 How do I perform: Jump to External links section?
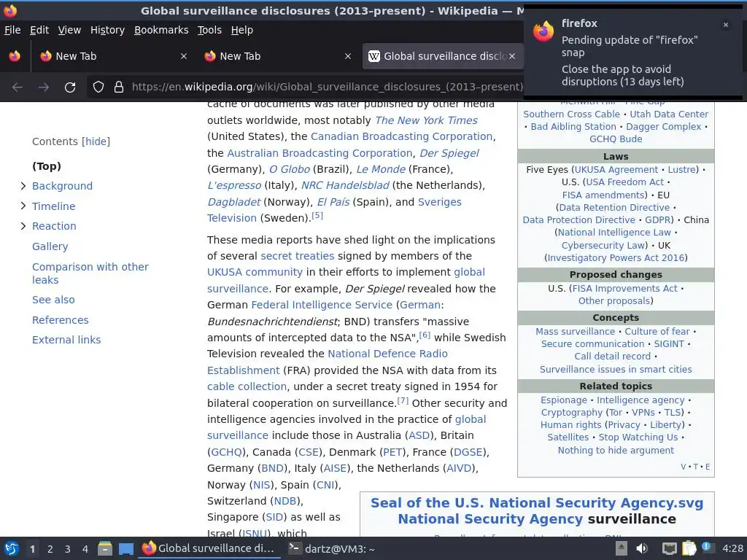pyautogui.click(x=66, y=340)
